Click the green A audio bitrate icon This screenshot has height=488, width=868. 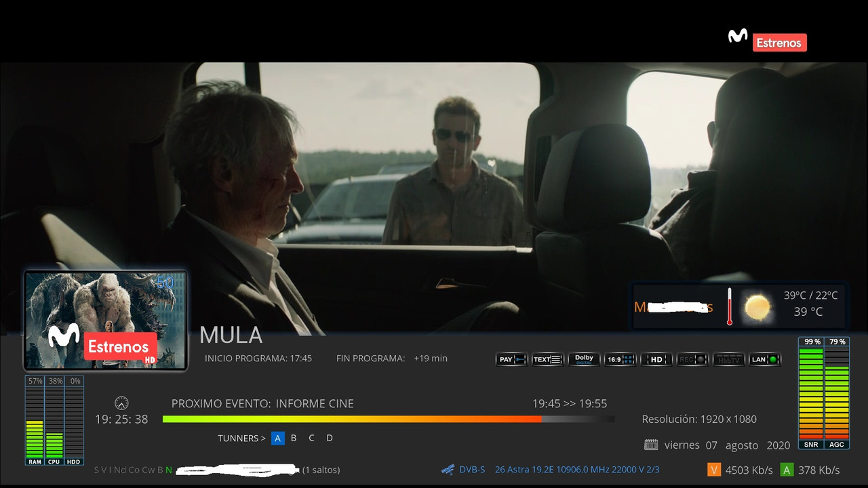point(787,470)
